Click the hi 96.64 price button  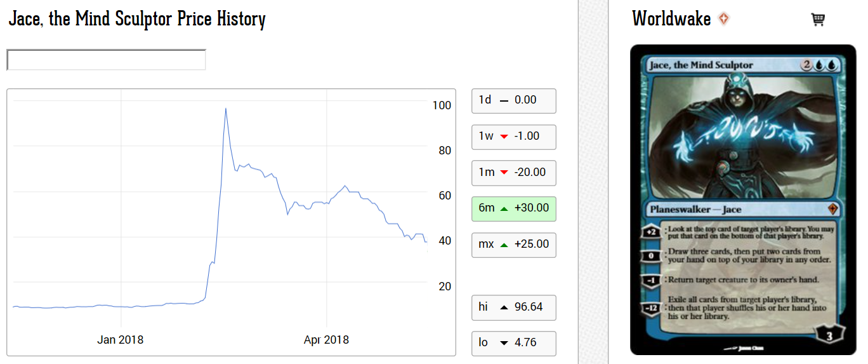click(513, 307)
